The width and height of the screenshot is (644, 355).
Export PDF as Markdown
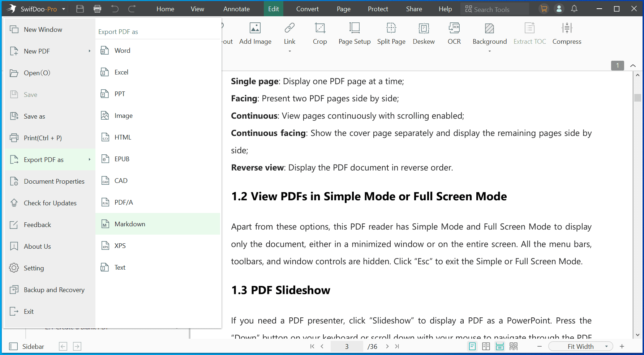click(x=158, y=224)
